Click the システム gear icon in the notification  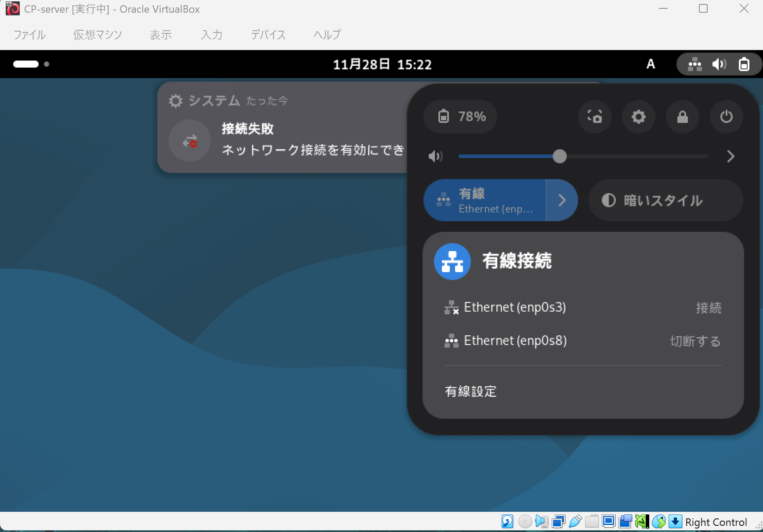point(176,101)
